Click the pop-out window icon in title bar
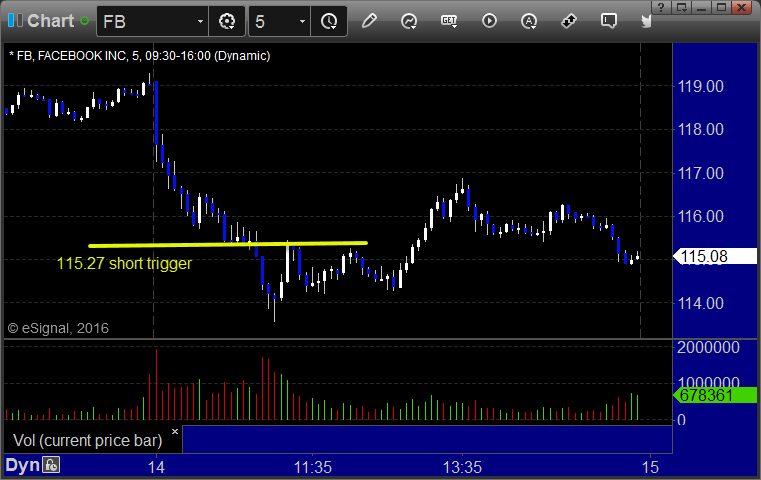 click(x=681, y=7)
